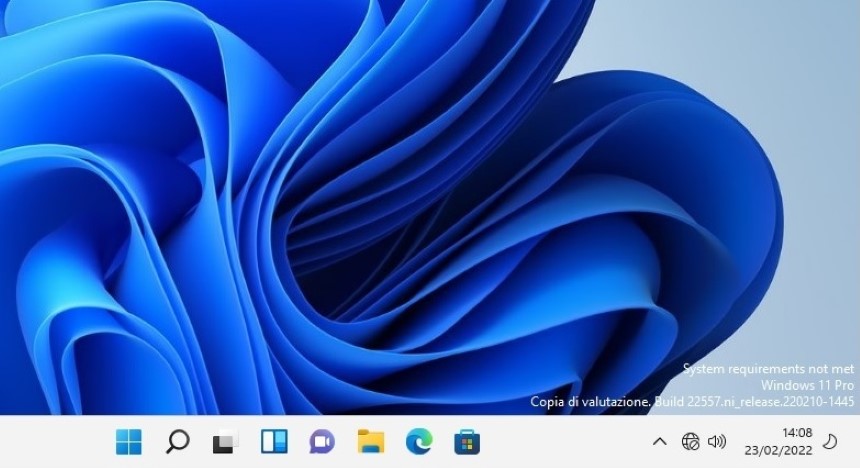Launch the Teams Chat icon
This screenshot has width=860, height=468.
pos(322,442)
